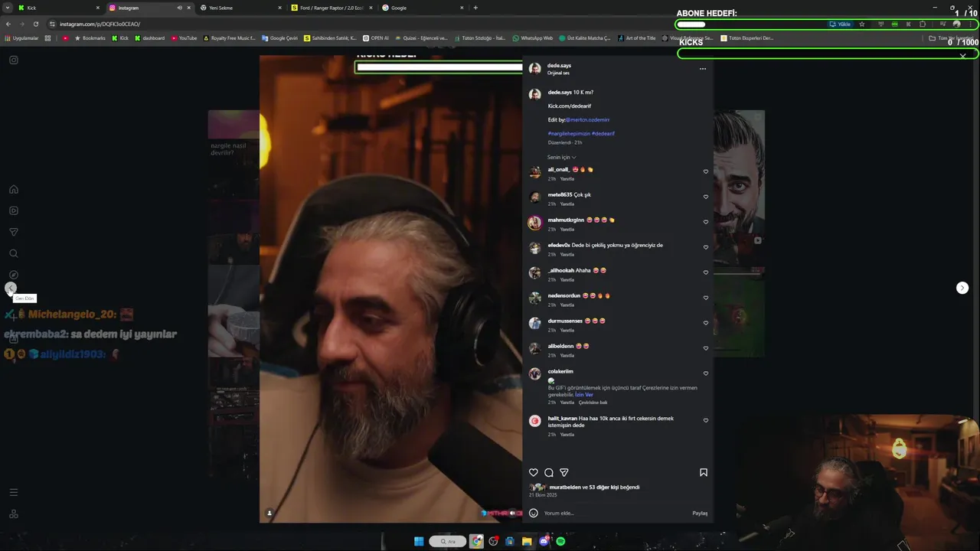The height and width of the screenshot is (551, 980).
Task: Open File Explorer from the taskbar
Action: (x=527, y=541)
